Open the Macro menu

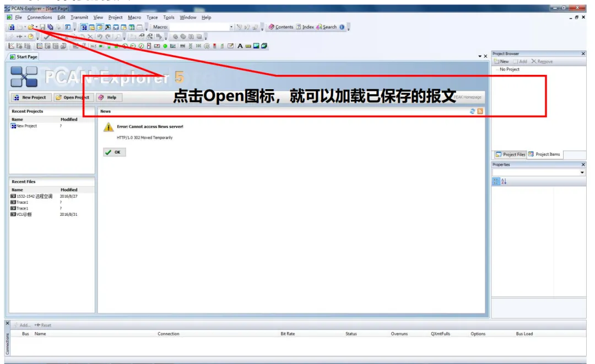coord(134,18)
